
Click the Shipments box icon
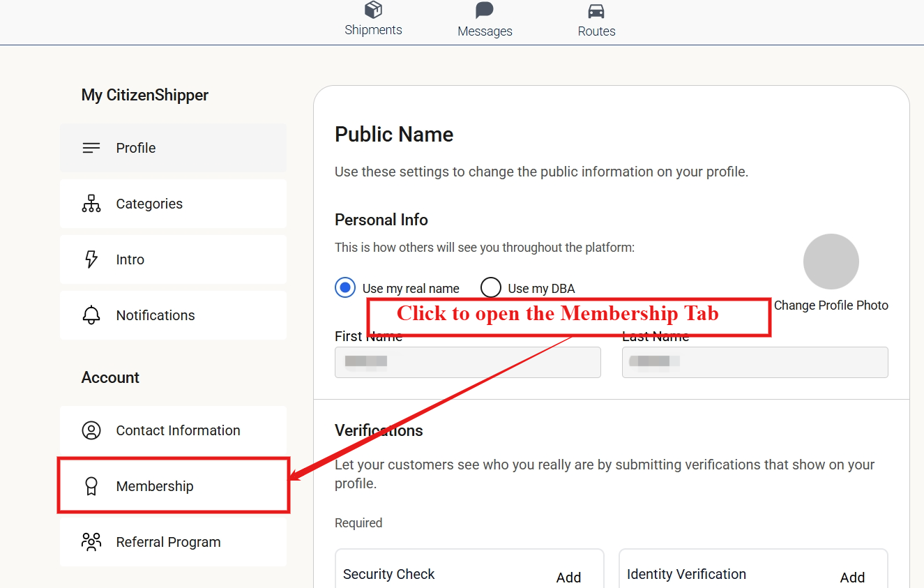[374, 10]
